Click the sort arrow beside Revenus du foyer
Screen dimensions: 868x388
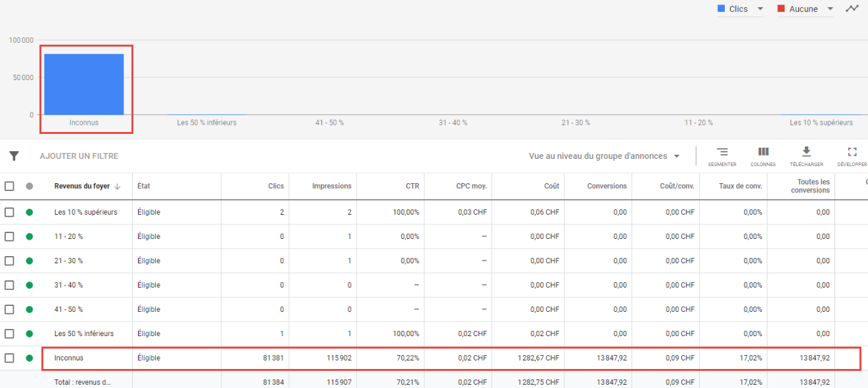[118, 186]
